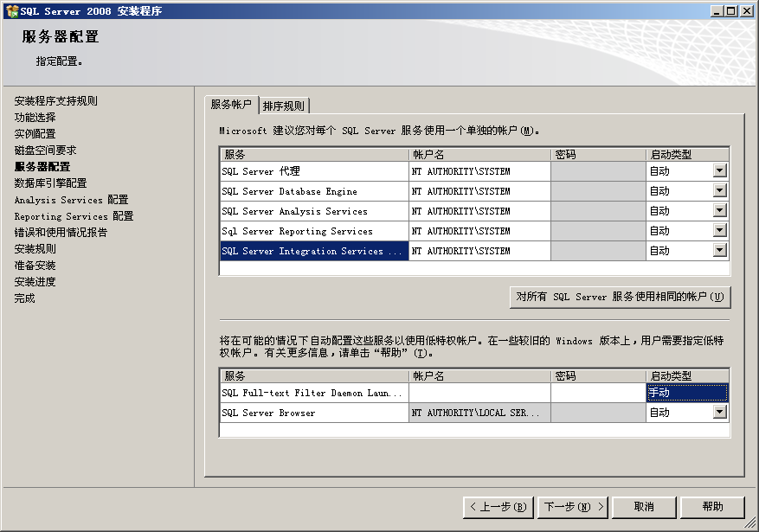The image size is (759, 532).
Task: Select the SQL Server 代理 service row
Action: [x=315, y=171]
